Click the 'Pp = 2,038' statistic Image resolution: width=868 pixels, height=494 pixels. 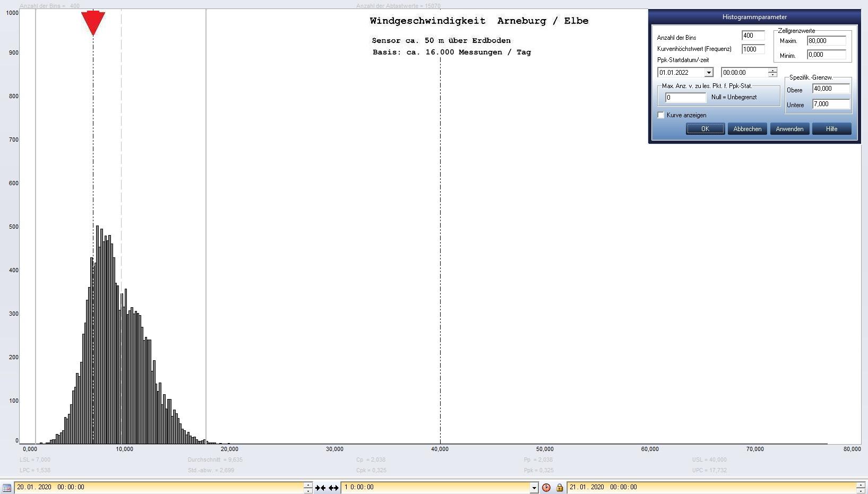(538, 460)
